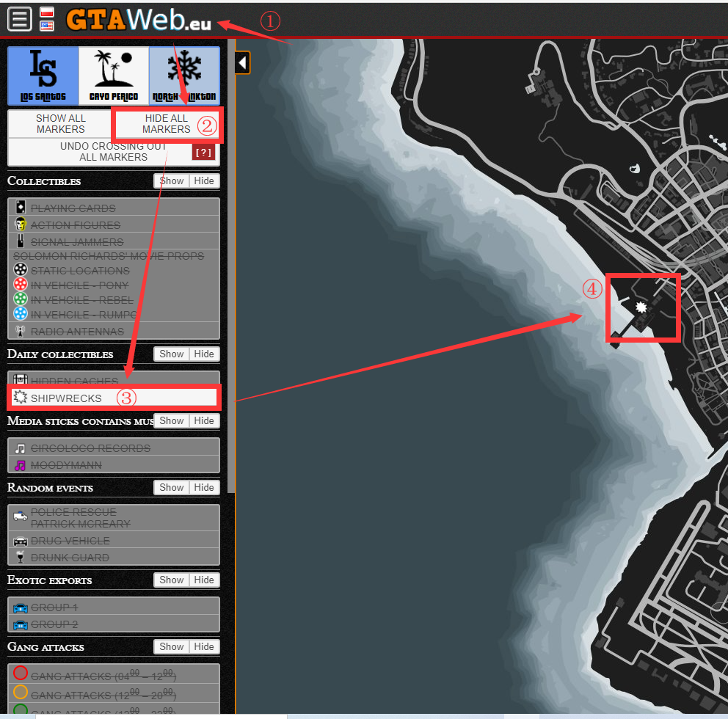Click the purple music note icon
Viewport: 728px width, 719px height.
coord(20,465)
